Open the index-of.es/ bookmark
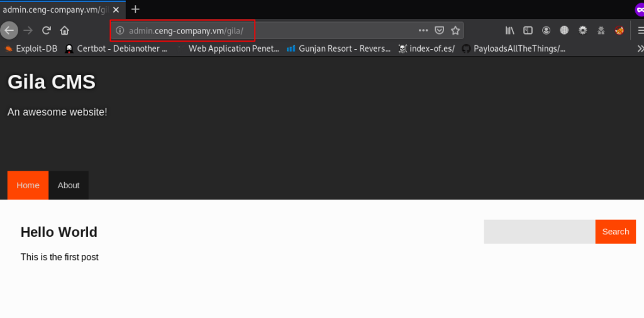This screenshot has width=644, height=318. point(426,48)
